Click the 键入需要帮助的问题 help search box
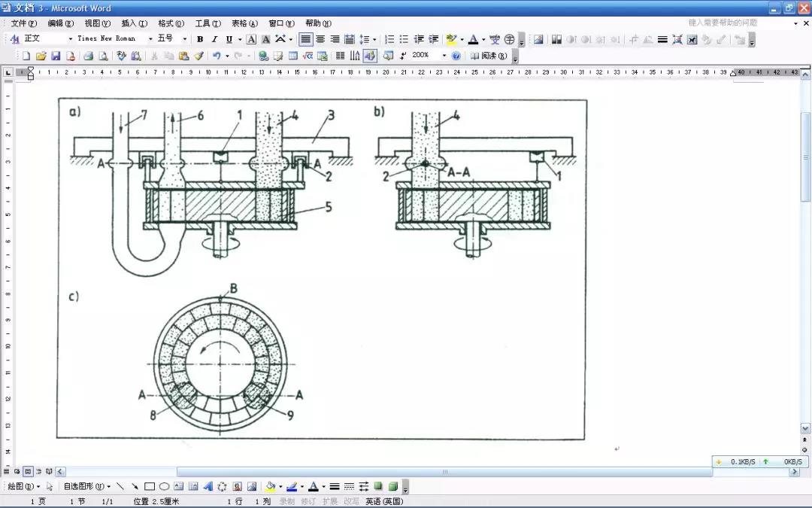This screenshot has width=812, height=508. pos(723,23)
